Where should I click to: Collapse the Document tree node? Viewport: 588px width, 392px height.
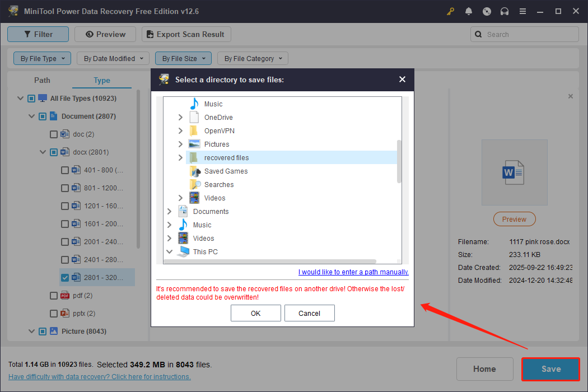(x=31, y=116)
